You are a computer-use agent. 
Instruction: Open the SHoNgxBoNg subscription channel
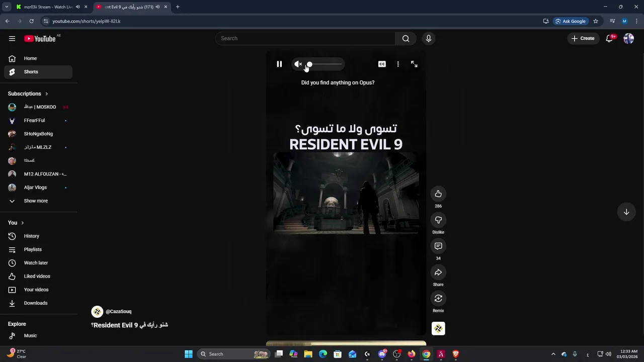pyautogui.click(x=38, y=134)
